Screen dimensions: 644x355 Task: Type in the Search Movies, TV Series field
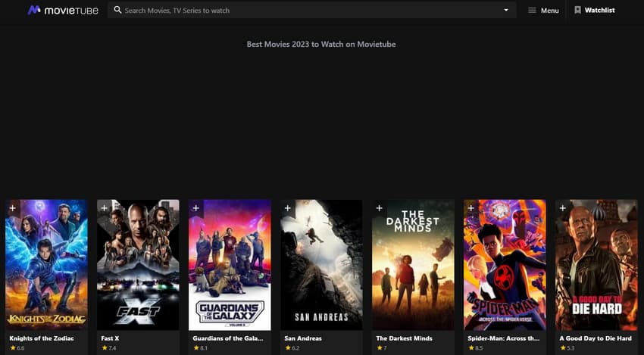[303, 11]
